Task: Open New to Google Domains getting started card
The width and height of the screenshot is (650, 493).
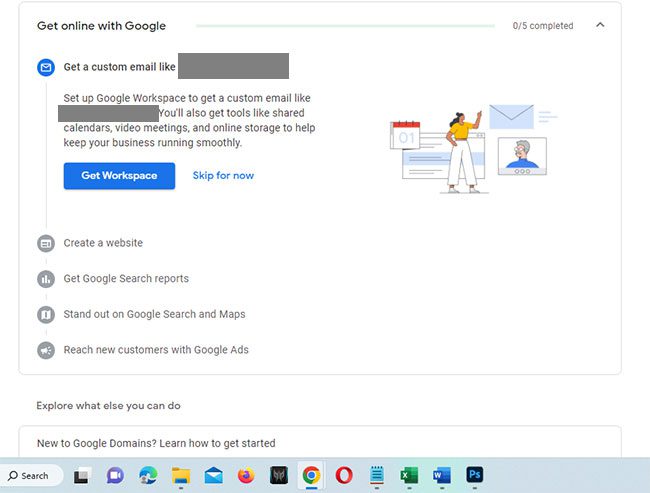Action: pyautogui.click(x=320, y=443)
